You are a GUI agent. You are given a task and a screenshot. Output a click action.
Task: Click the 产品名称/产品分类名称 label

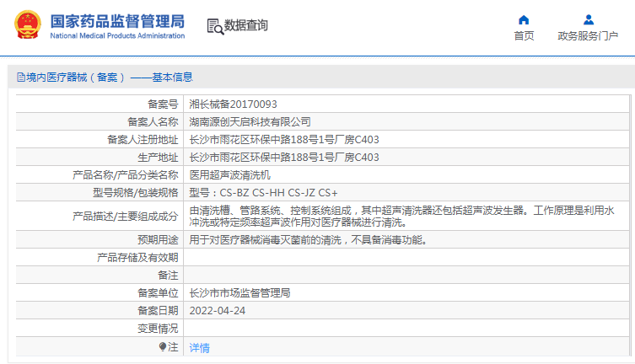[x=125, y=175]
